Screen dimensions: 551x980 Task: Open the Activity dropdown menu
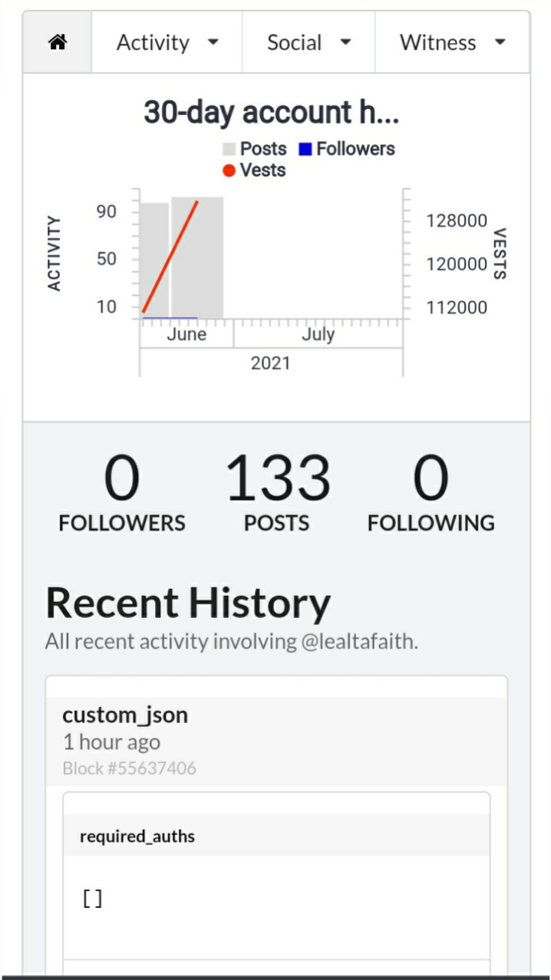(x=167, y=43)
